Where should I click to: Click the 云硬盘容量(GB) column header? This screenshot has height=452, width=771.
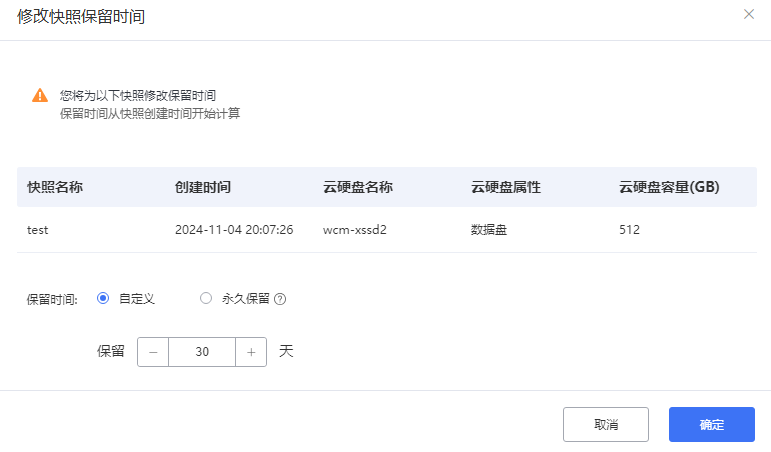(x=669, y=187)
